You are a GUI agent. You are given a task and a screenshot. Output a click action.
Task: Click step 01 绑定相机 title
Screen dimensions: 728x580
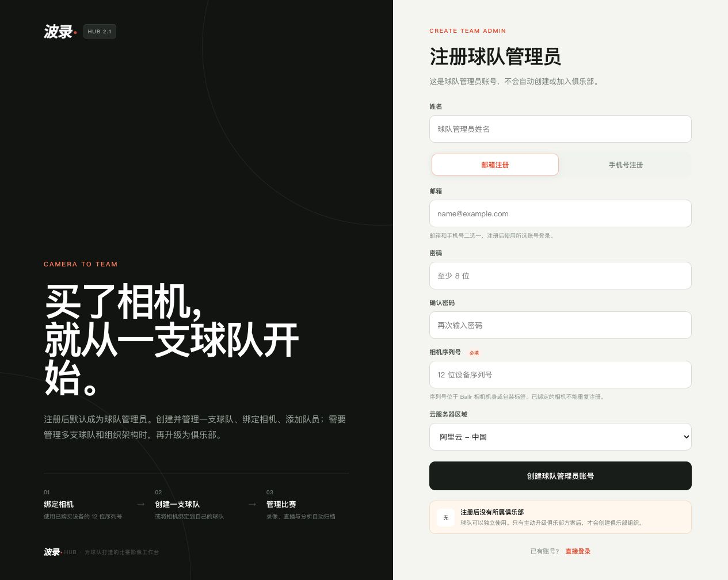[x=59, y=504]
